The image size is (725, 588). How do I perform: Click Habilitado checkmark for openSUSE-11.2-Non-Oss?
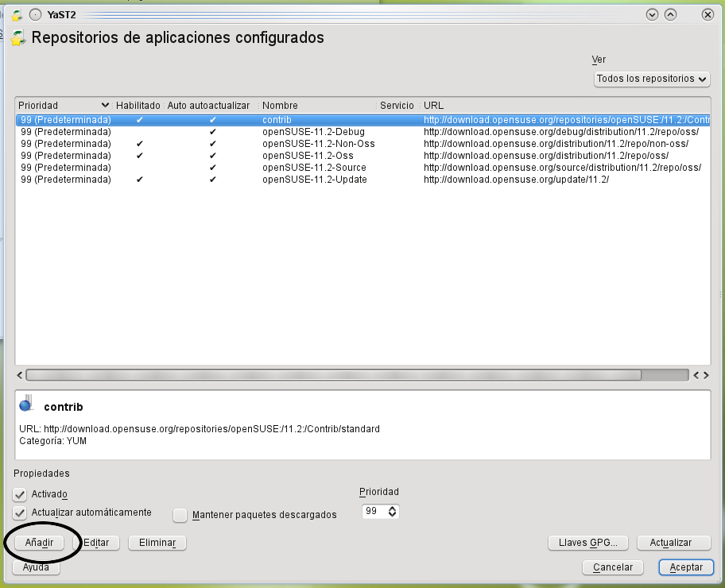pyautogui.click(x=140, y=144)
